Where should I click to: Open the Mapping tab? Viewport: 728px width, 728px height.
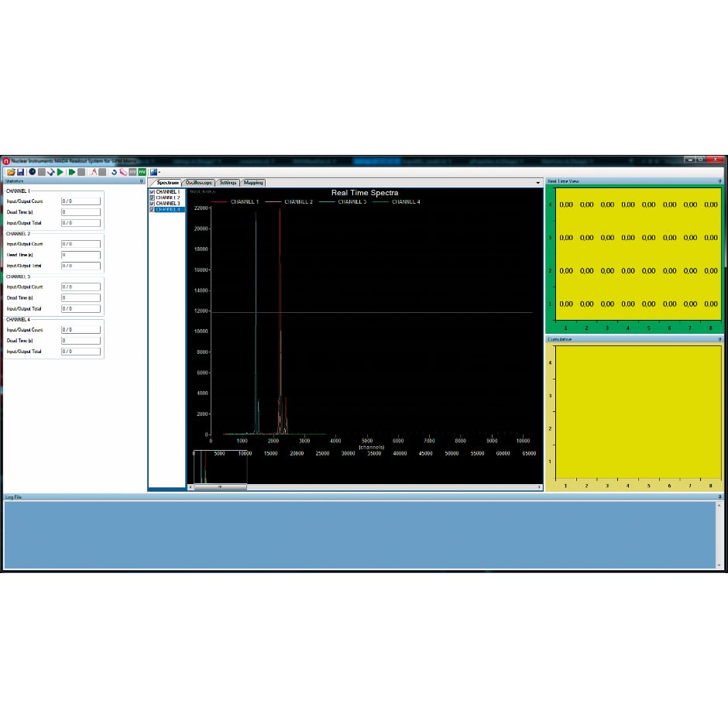click(x=253, y=183)
